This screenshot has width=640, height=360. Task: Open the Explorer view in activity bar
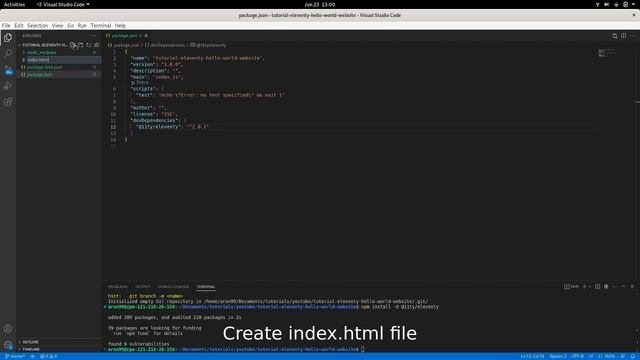coord(8,38)
